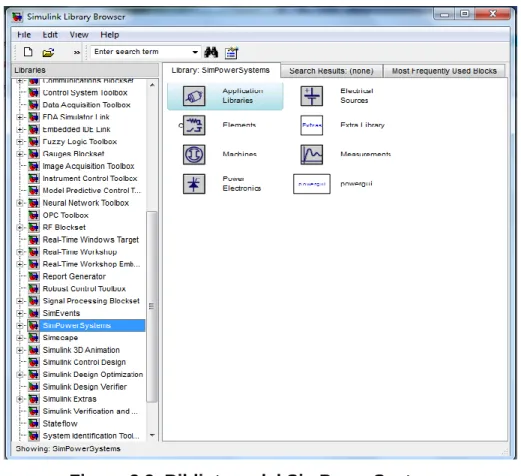Select Model Predictive Control tree item

pyautogui.click(x=92, y=191)
